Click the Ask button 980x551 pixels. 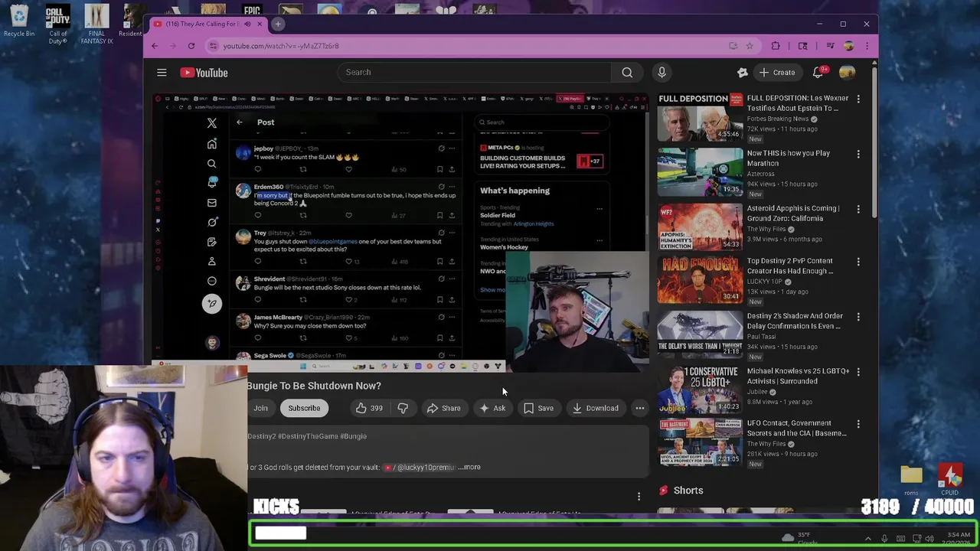pyautogui.click(x=492, y=408)
